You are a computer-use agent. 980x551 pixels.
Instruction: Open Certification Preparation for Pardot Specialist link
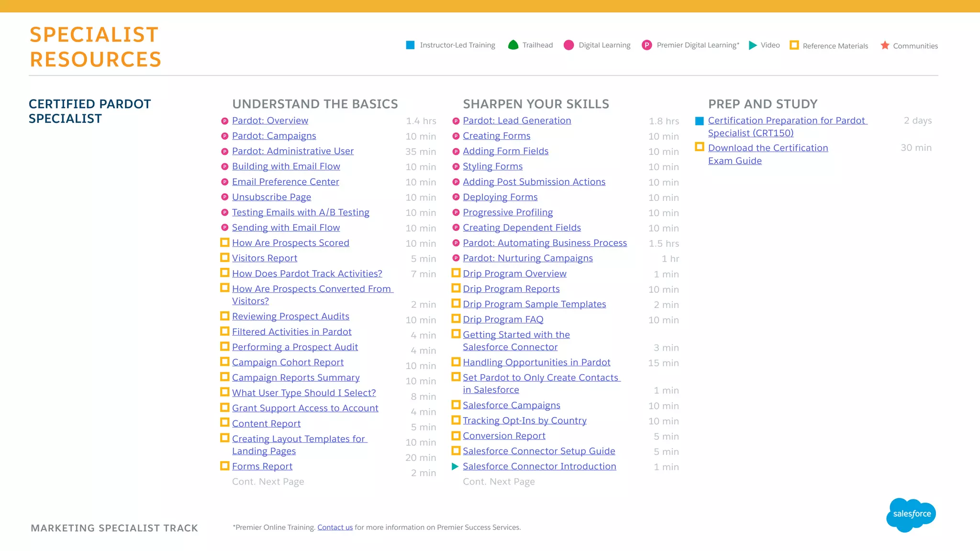(787, 127)
